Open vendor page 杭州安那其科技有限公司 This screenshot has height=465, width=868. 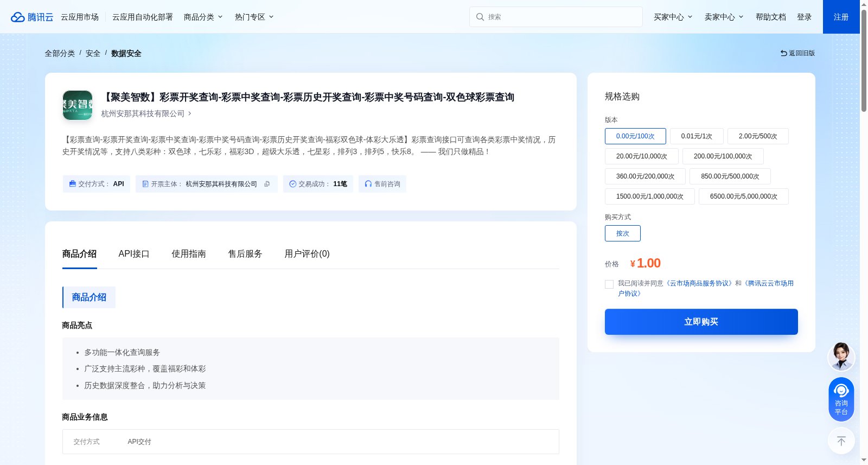(146, 113)
